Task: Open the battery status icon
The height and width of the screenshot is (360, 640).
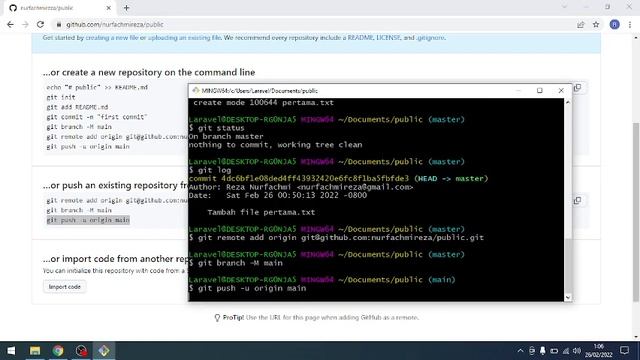Action: (x=554, y=351)
